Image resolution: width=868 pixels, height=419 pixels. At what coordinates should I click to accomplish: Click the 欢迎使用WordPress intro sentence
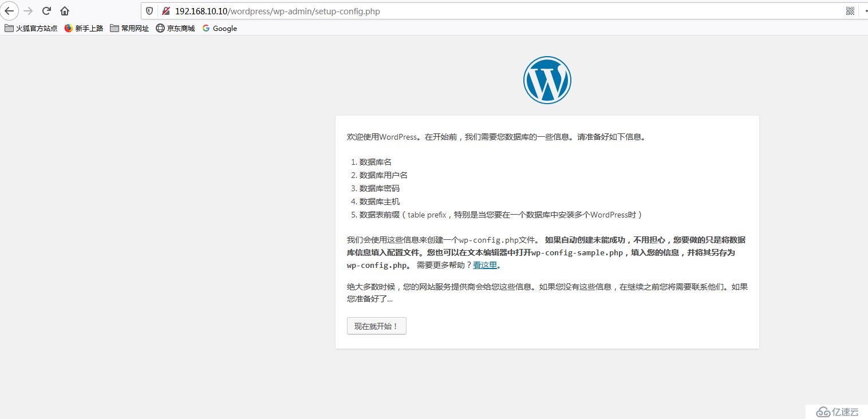(496, 137)
